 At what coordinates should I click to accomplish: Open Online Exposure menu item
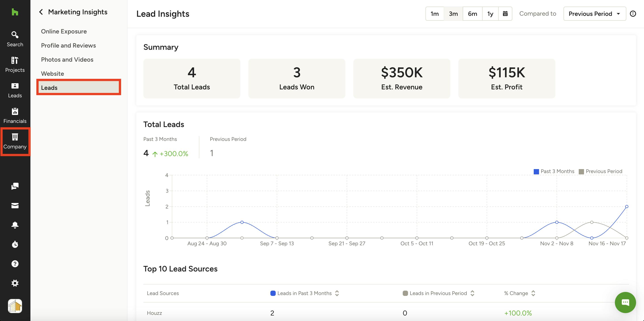64,31
